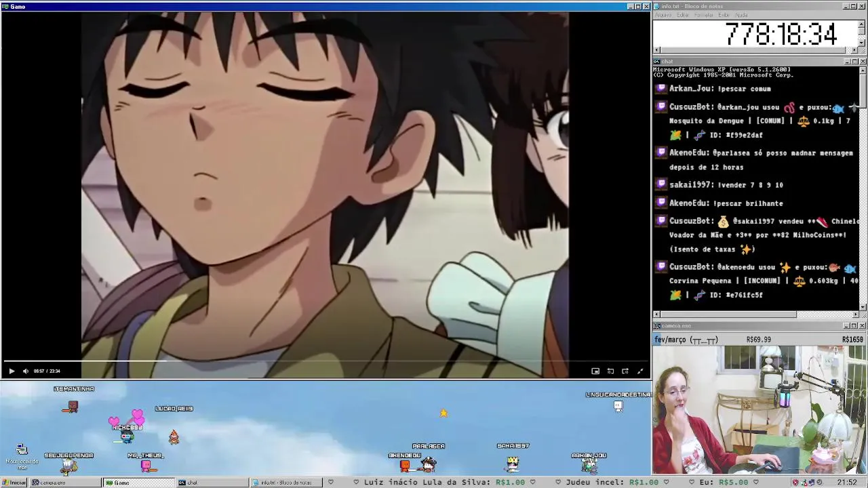Click Twitch icon beside AkenoEdu @parlasea message
This screenshot has height=488, width=868.
(661, 153)
